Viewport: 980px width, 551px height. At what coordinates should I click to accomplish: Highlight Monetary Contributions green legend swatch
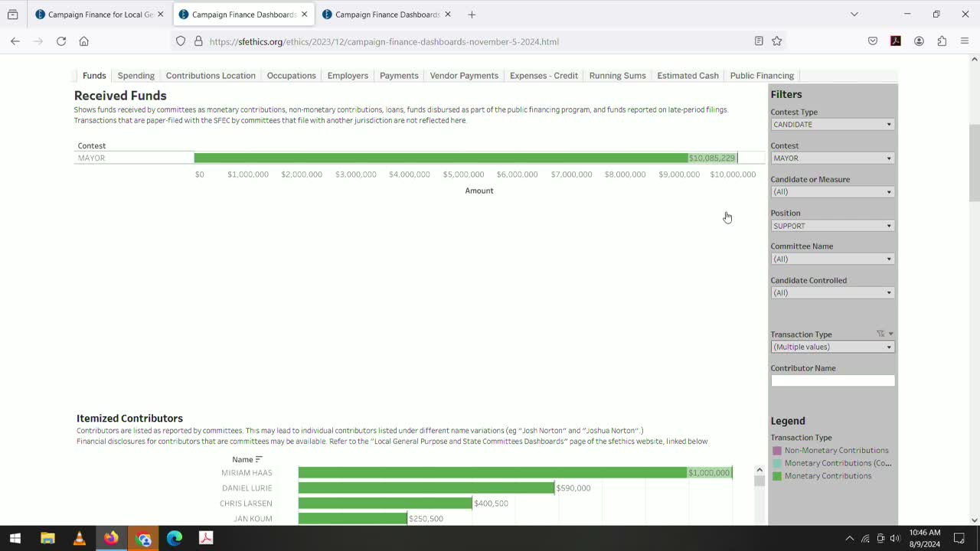click(777, 476)
